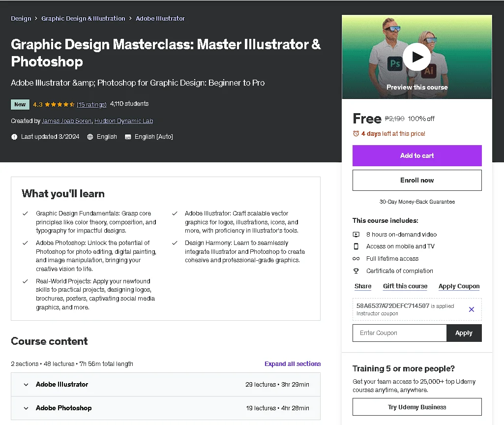The image size is (504, 425).
Task: Click Try Udemy Business button
Action: coord(417,407)
